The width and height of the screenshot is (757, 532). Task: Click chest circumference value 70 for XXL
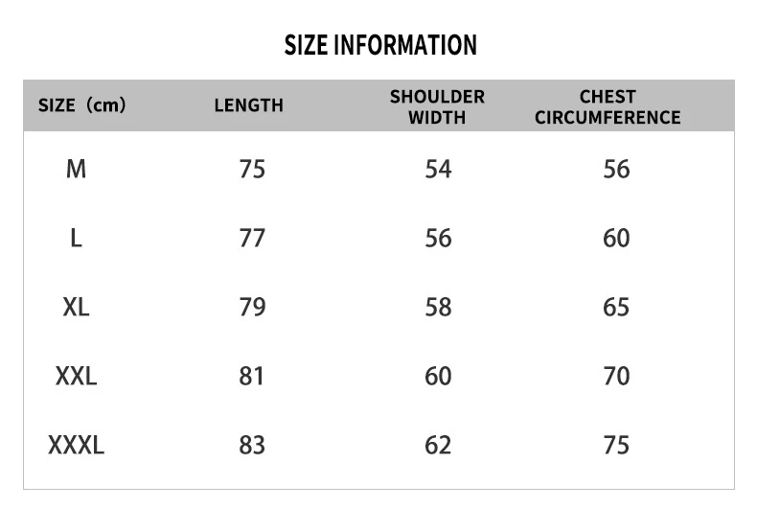tap(616, 377)
